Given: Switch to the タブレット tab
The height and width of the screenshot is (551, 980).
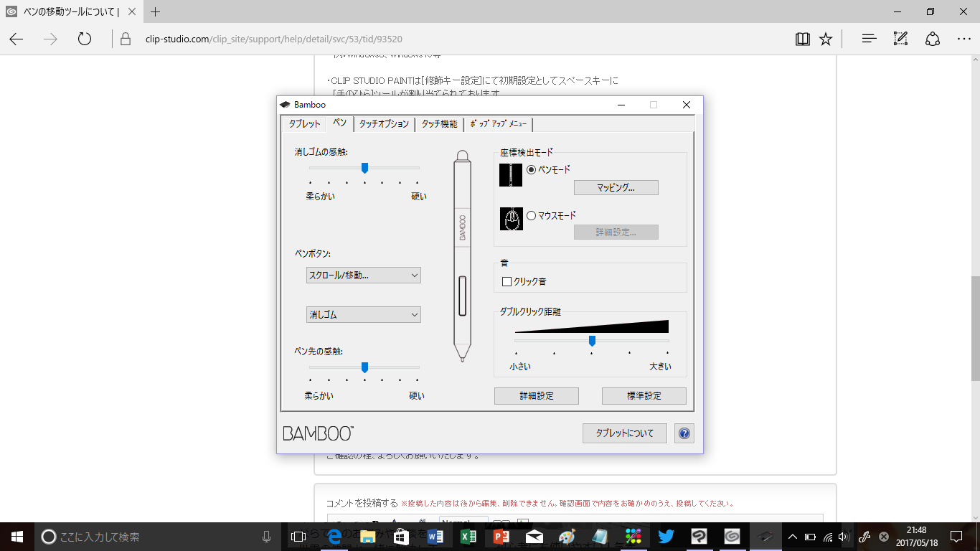Looking at the screenshot, I should [304, 124].
